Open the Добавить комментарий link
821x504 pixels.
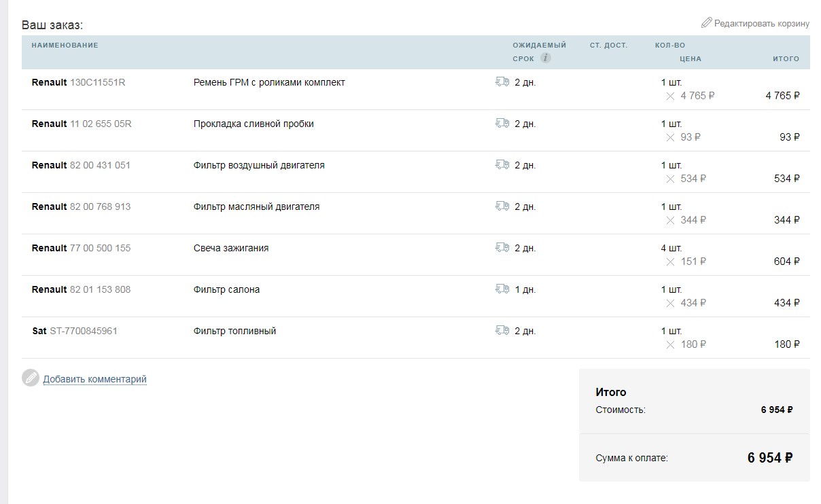click(x=95, y=379)
